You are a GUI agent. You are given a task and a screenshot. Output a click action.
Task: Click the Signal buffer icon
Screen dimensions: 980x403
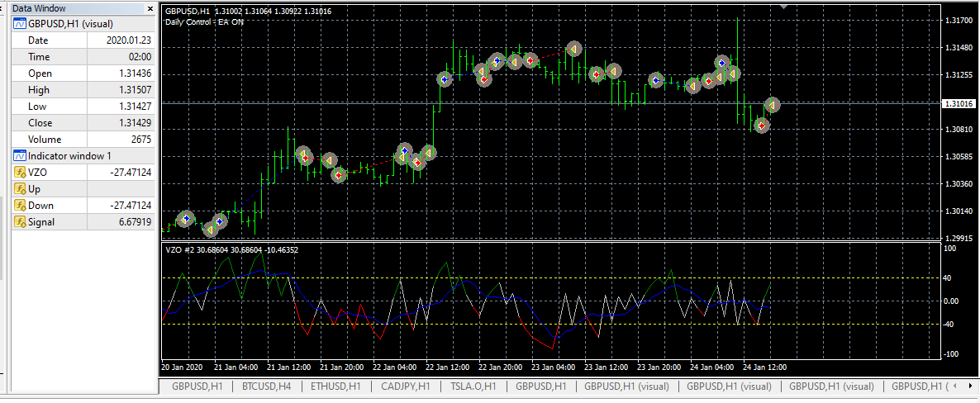tap(19, 222)
